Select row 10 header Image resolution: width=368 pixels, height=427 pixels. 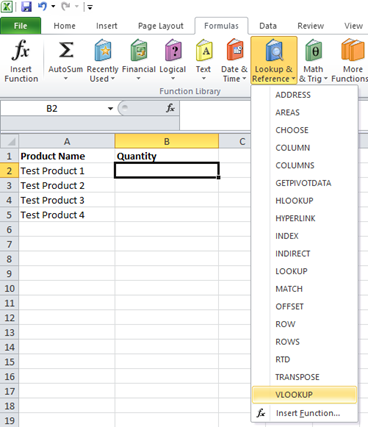[9, 288]
